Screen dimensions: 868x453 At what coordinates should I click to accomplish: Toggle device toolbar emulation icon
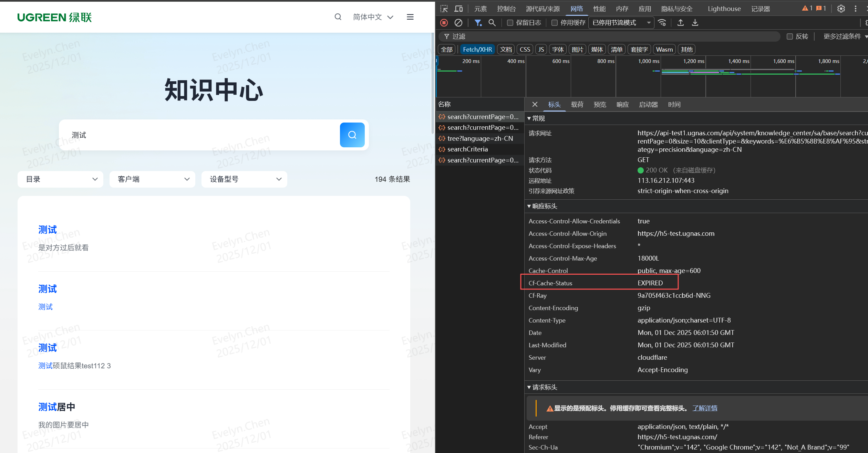458,9
